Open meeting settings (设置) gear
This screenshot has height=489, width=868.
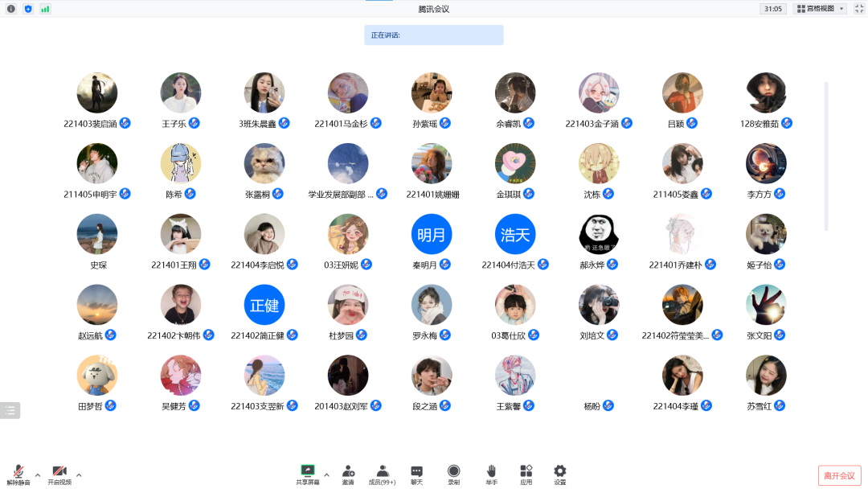tap(559, 474)
